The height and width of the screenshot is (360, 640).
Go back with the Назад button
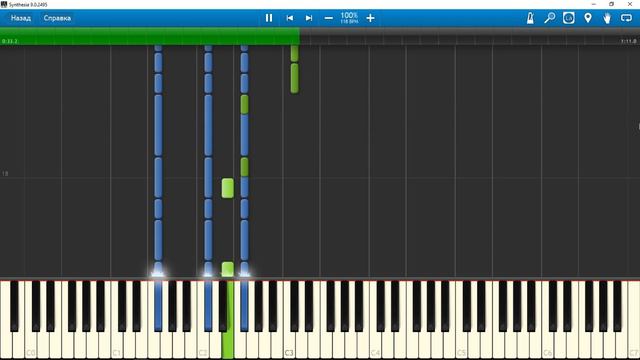[21, 18]
